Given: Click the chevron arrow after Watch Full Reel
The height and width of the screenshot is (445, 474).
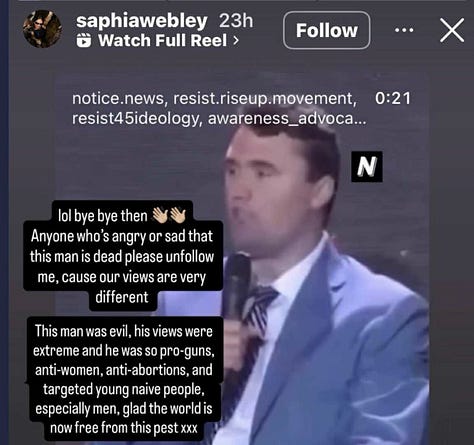Looking at the screenshot, I should tap(236, 41).
